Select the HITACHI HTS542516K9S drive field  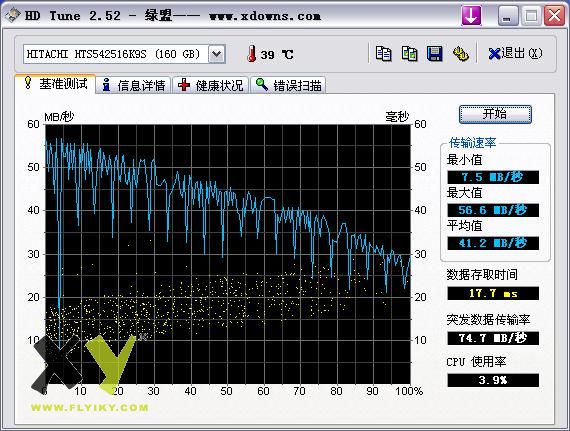(x=124, y=54)
